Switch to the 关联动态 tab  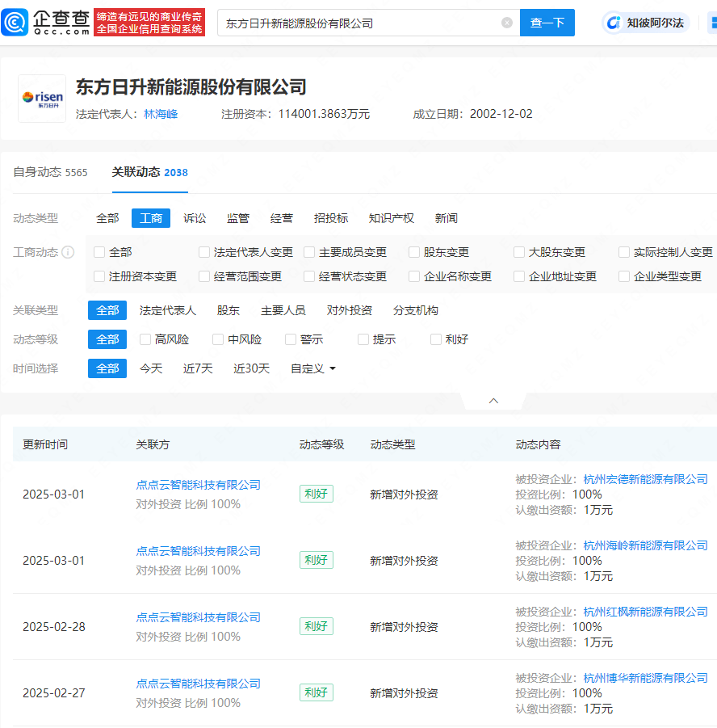tap(150, 172)
